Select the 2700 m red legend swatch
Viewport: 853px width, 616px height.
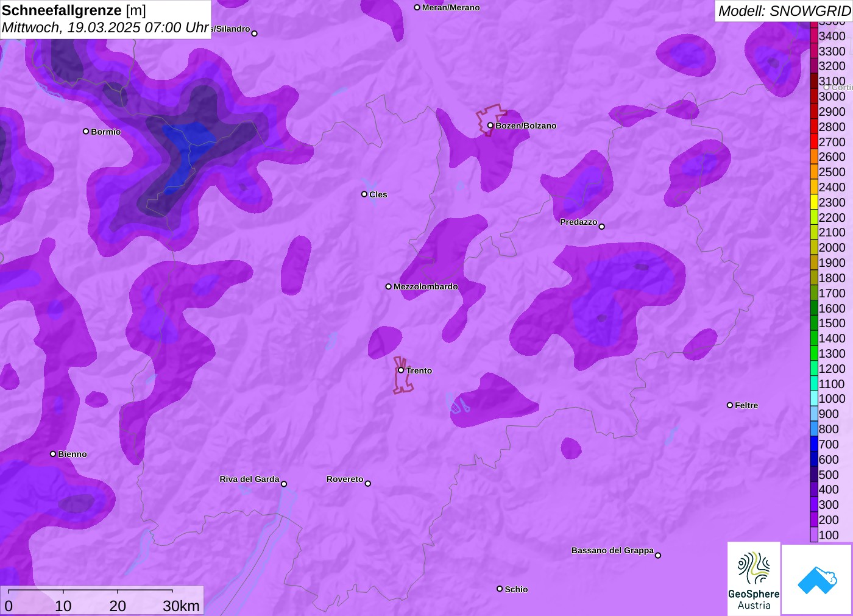(x=814, y=142)
